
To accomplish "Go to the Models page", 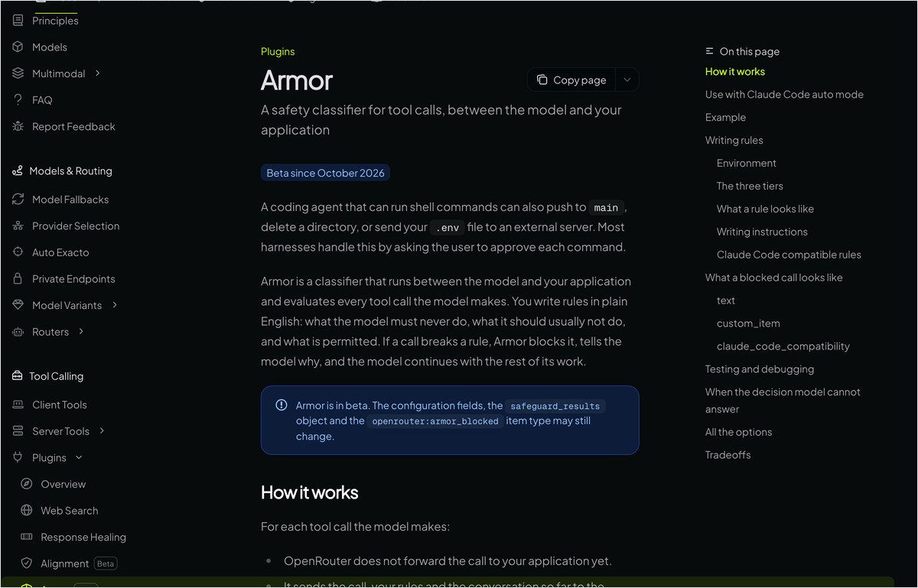I will (x=50, y=47).
